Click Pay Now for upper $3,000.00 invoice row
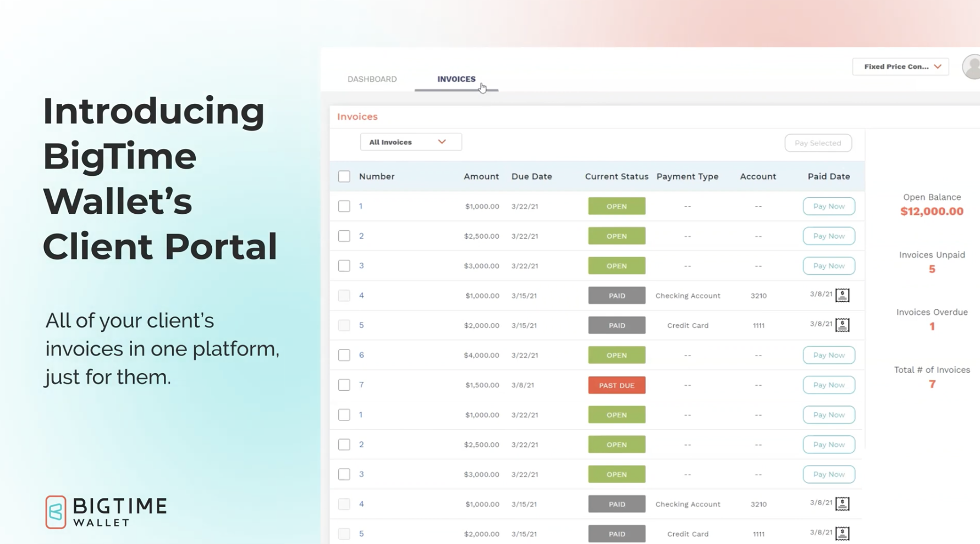The height and width of the screenshot is (544, 980). pos(829,265)
